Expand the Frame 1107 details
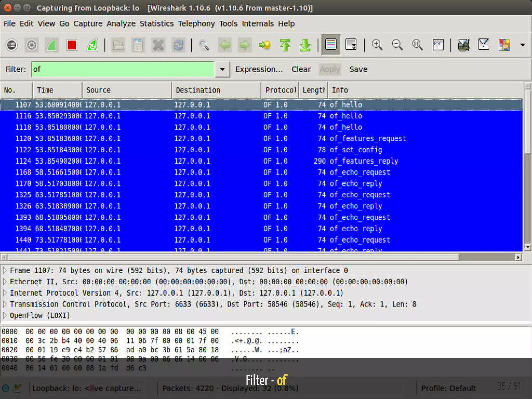 [5, 270]
